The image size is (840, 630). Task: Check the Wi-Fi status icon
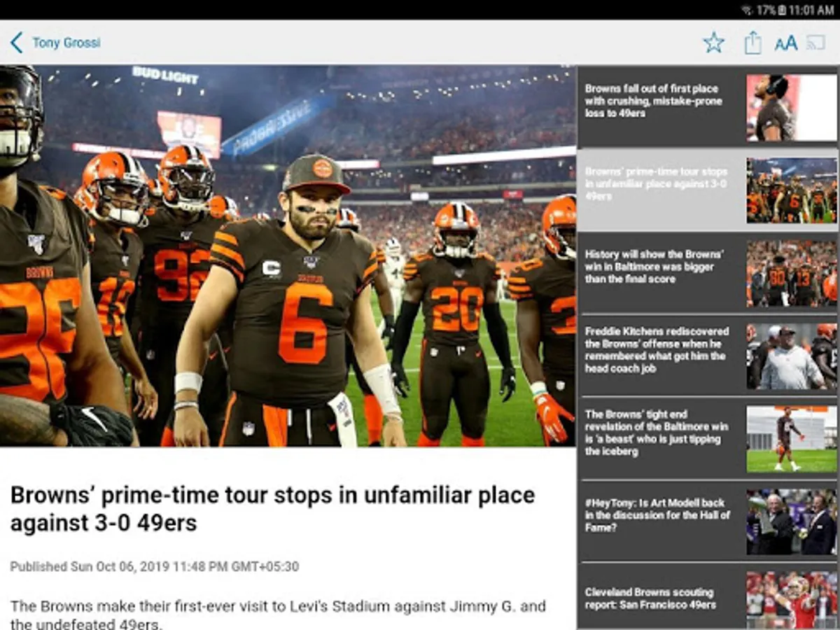[x=747, y=10]
